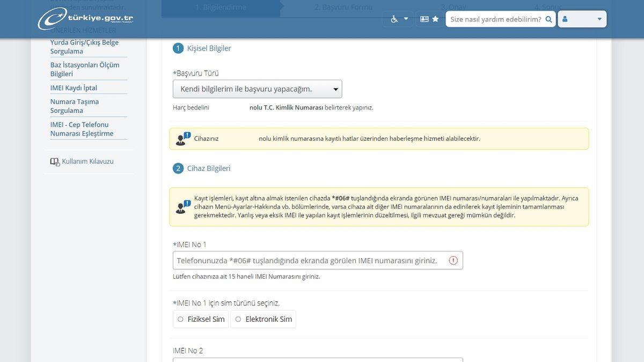Expand the Başvuru Türü dropdown
Viewport: 644px width, 362px height.
click(257, 89)
